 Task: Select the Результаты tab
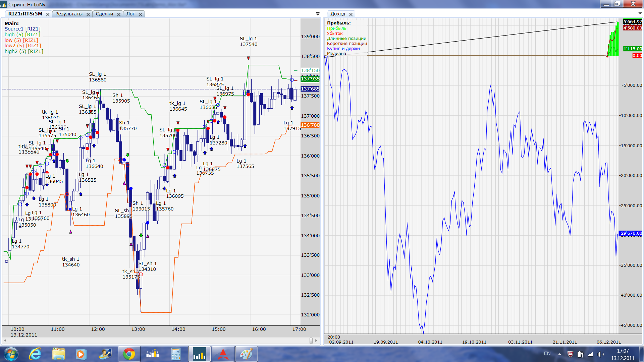(69, 14)
